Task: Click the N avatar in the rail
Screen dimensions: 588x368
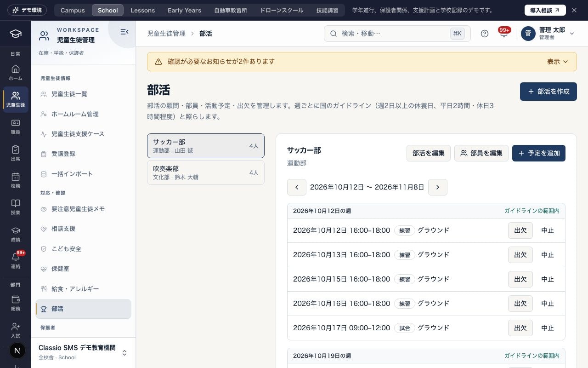Action: coord(17,351)
